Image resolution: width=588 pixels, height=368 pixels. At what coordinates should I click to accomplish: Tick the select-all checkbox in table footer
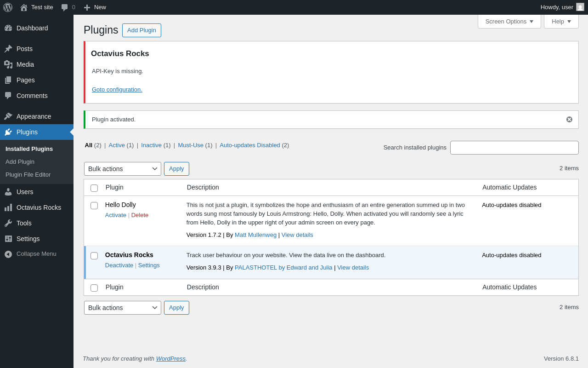pyautogui.click(x=94, y=288)
